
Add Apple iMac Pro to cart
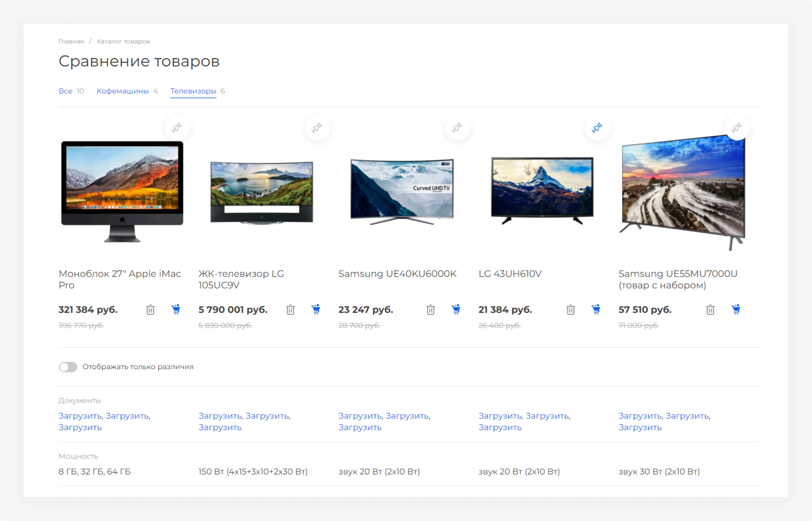click(176, 309)
